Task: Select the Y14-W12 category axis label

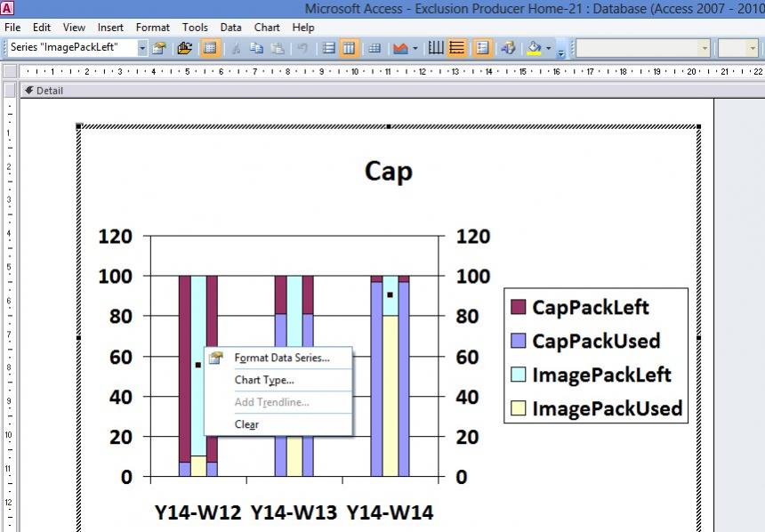Action: tap(198, 512)
